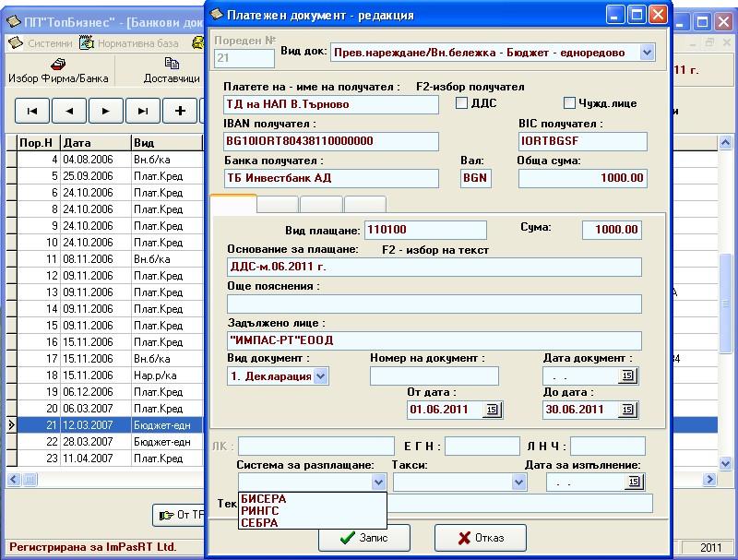Expand Система за разплащане dropdown arrow

(x=378, y=482)
